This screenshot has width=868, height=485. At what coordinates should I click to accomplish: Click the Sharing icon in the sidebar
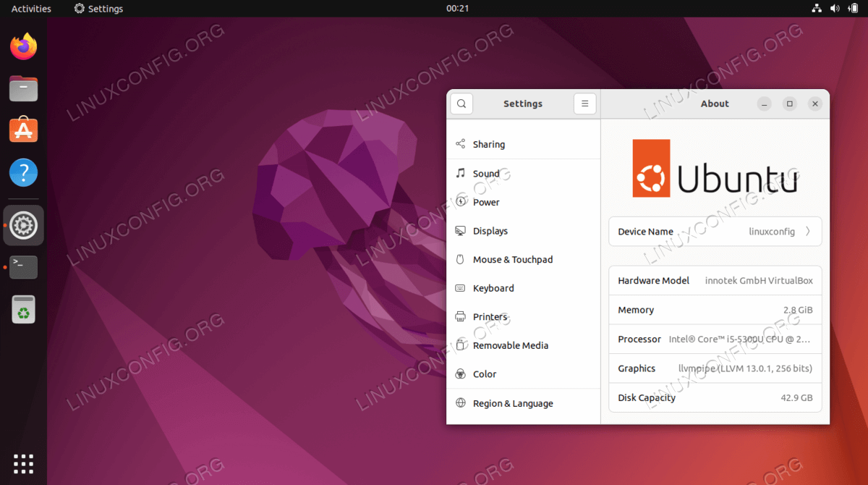coord(460,144)
